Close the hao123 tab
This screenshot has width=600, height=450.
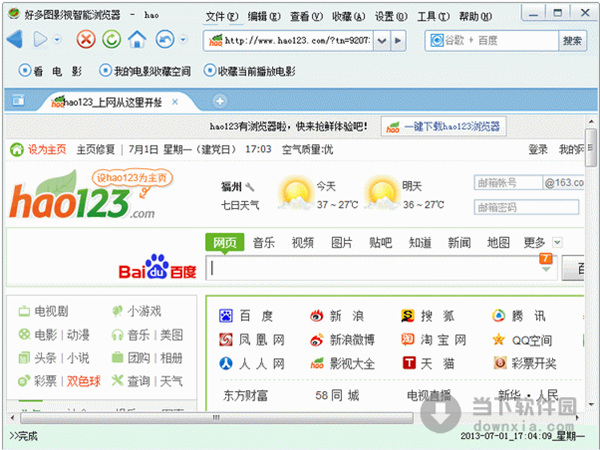175,102
